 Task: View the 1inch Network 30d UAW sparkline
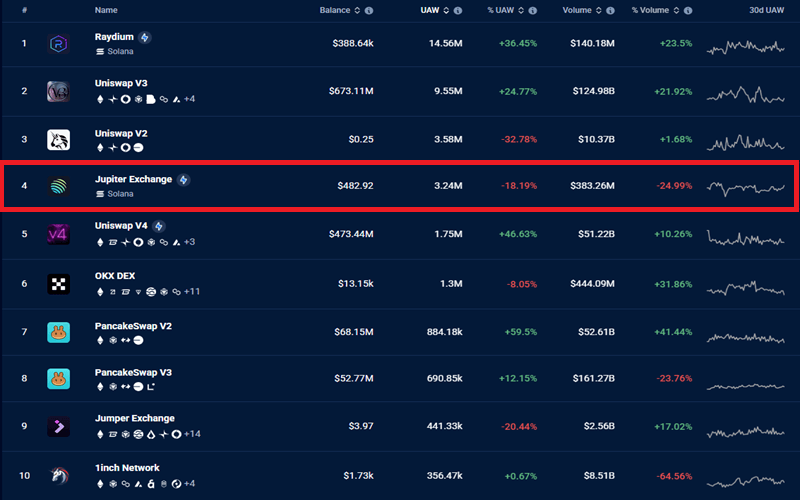(745, 482)
